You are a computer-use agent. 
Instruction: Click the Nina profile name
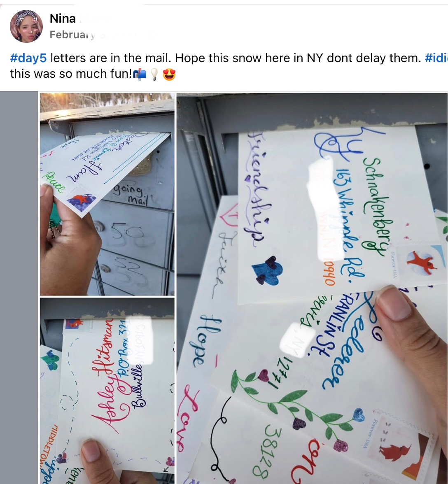(63, 19)
